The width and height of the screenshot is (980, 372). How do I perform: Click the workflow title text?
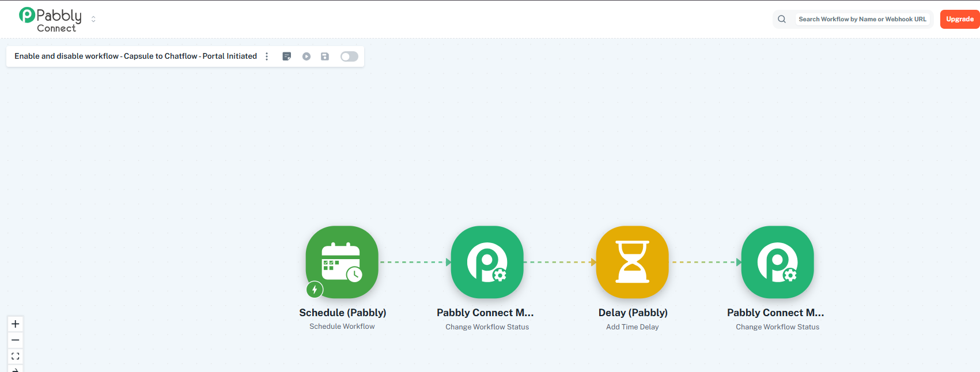tap(135, 56)
